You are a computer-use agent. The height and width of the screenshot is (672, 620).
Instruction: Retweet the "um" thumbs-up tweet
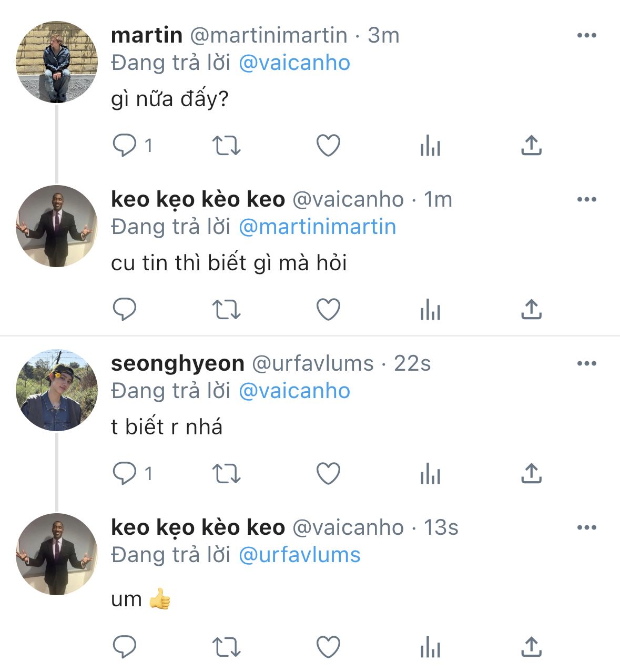[226, 647]
